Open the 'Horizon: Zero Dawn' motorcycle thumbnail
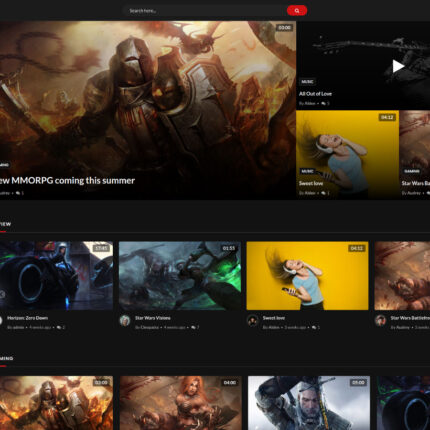The image size is (430, 430). pos(56,276)
